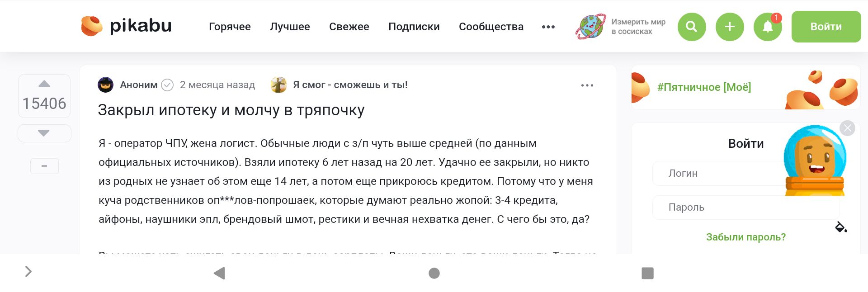This screenshot has width=868, height=292.
Task: Go to the pikabu home logo
Action: click(127, 26)
